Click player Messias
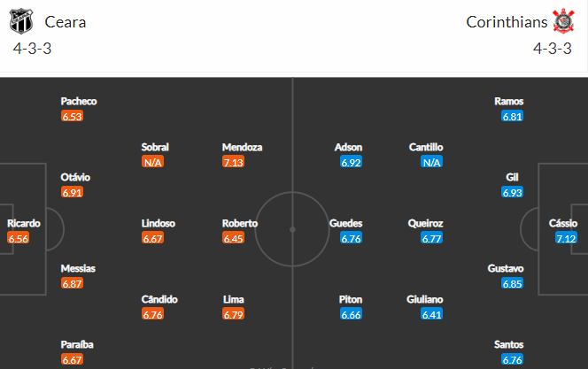Viewport: 588px width, 369px height. point(78,269)
